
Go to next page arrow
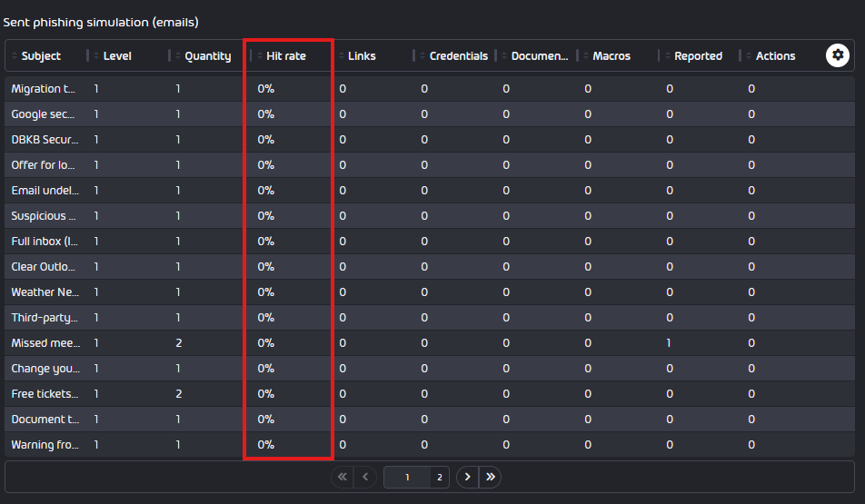(x=467, y=477)
